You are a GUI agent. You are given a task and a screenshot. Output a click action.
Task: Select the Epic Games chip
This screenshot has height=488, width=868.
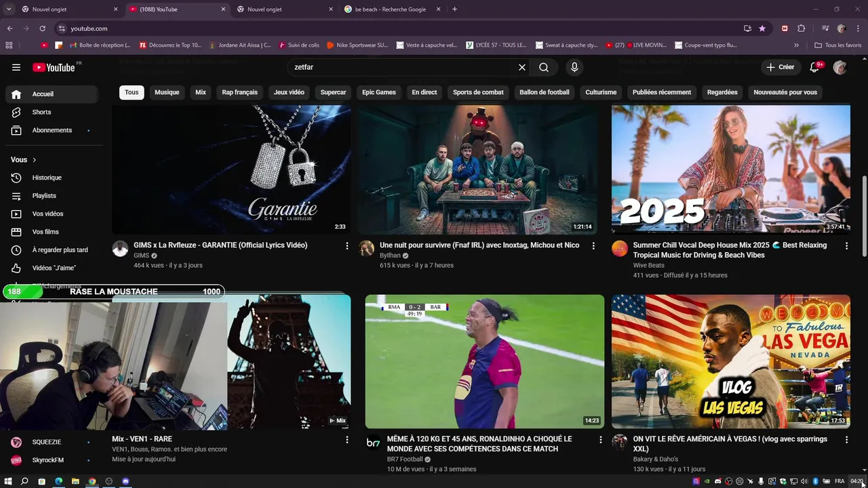[x=379, y=92]
